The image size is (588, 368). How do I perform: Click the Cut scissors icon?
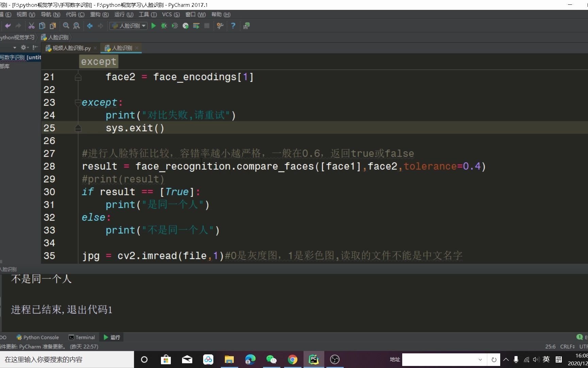tap(31, 26)
